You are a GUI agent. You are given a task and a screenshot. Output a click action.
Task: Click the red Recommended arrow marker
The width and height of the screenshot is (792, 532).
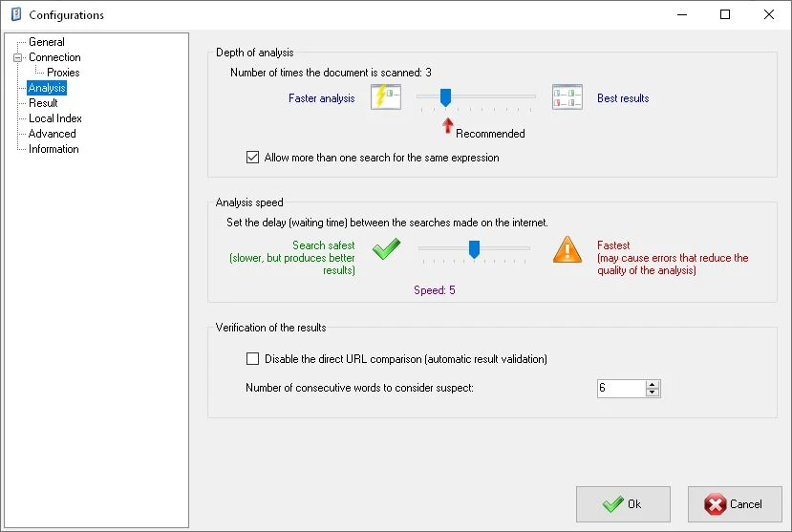[446, 126]
